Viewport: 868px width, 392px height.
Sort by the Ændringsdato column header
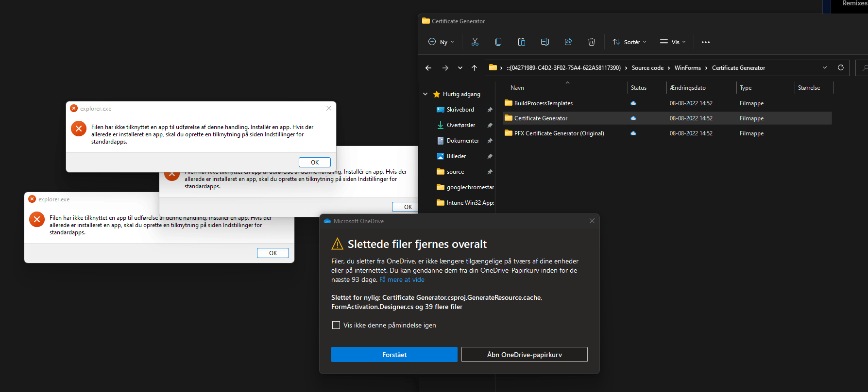coord(687,88)
